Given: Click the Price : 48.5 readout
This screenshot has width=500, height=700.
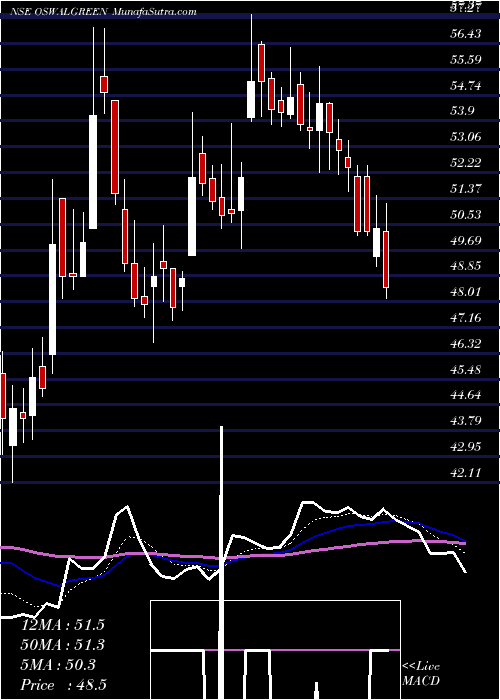Looking at the screenshot, I should coord(63,685).
